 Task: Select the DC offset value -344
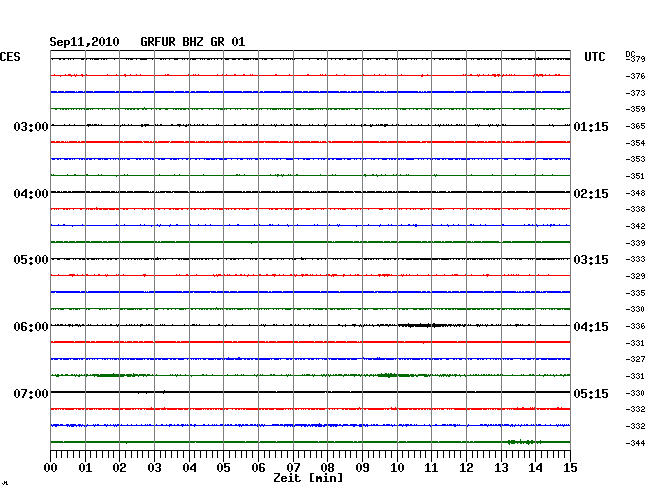(x=635, y=443)
